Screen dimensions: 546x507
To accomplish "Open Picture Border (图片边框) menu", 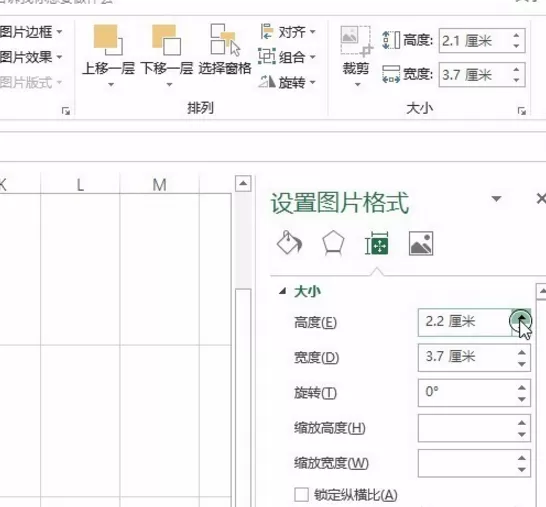I will (x=31, y=32).
